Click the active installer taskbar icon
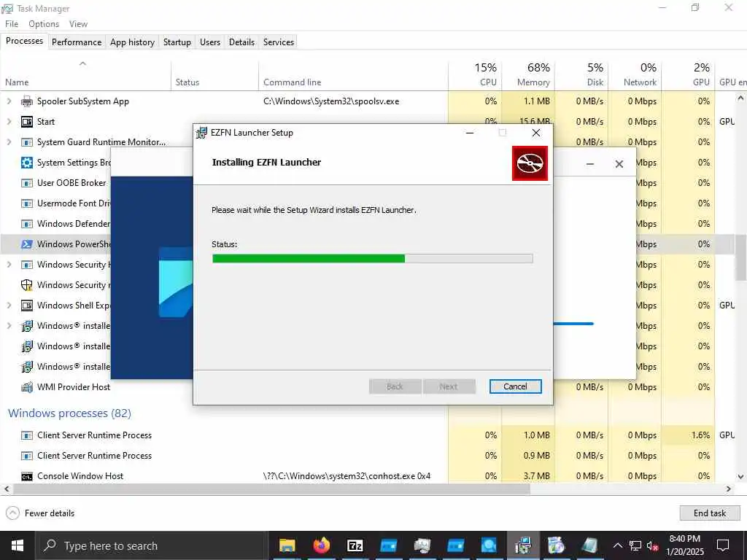747x560 pixels. point(522,545)
